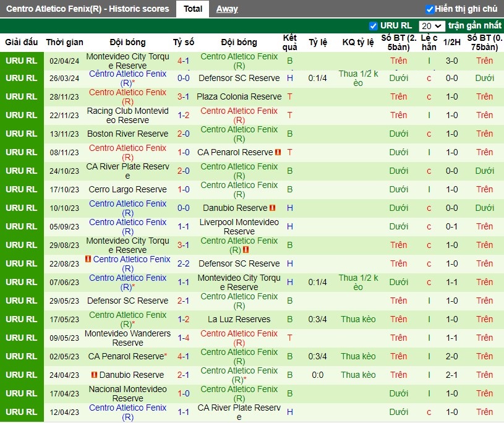Click the KQ tỷ lệ column header
504x423 pixels.
358,42
